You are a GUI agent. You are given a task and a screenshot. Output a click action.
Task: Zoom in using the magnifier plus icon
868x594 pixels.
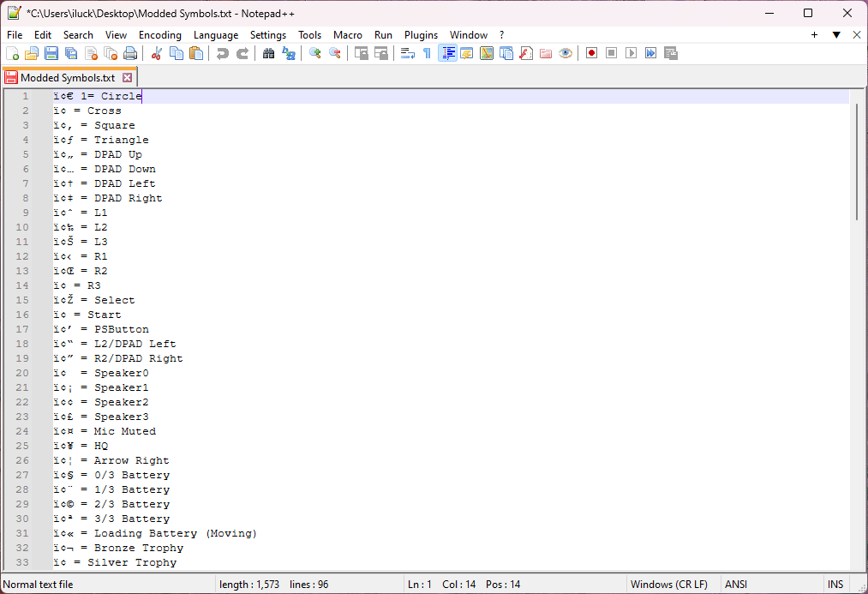[x=315, y=52]
